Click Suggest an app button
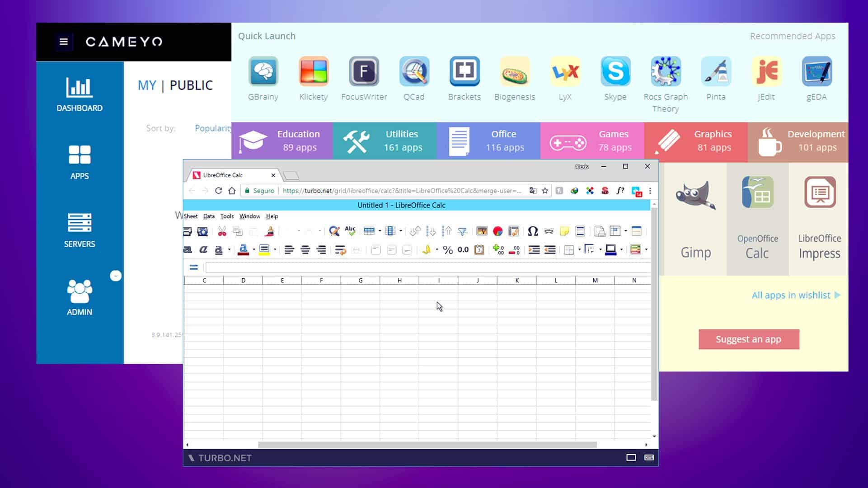Image resolution: width=868 pixels, height=488 pixels. 748,339
